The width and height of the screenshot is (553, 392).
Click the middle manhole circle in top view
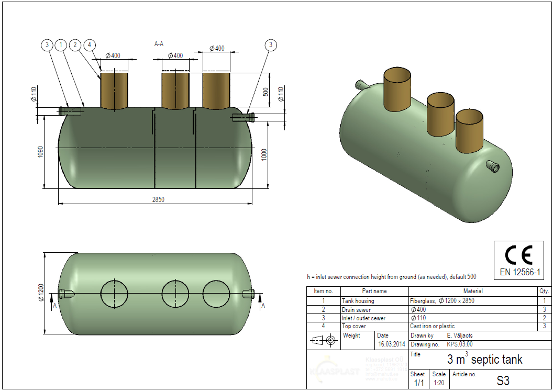coord(175,293)
